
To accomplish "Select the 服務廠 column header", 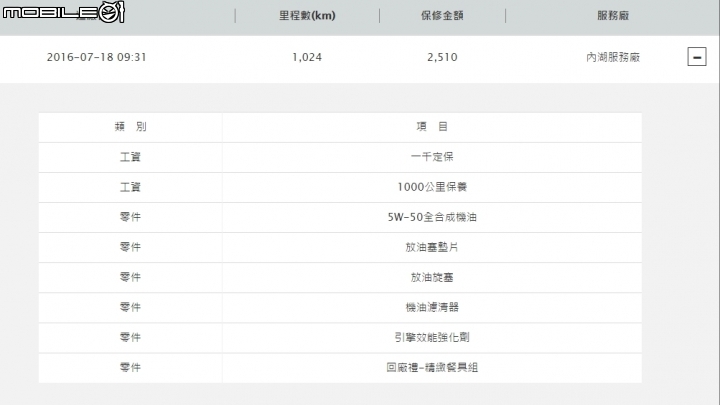I will (x=613, y=16).
